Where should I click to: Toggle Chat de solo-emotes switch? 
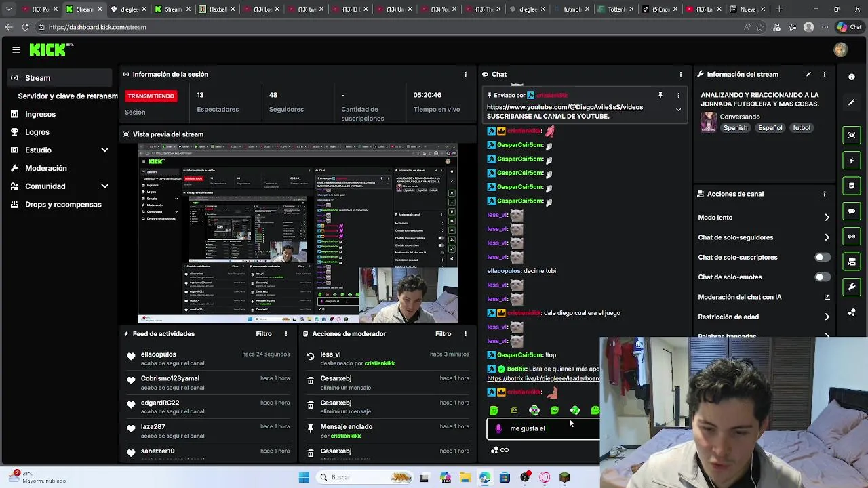click(x=822, y=277)
